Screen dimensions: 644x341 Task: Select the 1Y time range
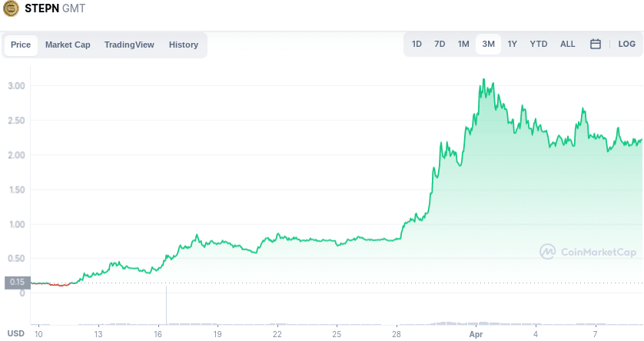click(512, 45)
